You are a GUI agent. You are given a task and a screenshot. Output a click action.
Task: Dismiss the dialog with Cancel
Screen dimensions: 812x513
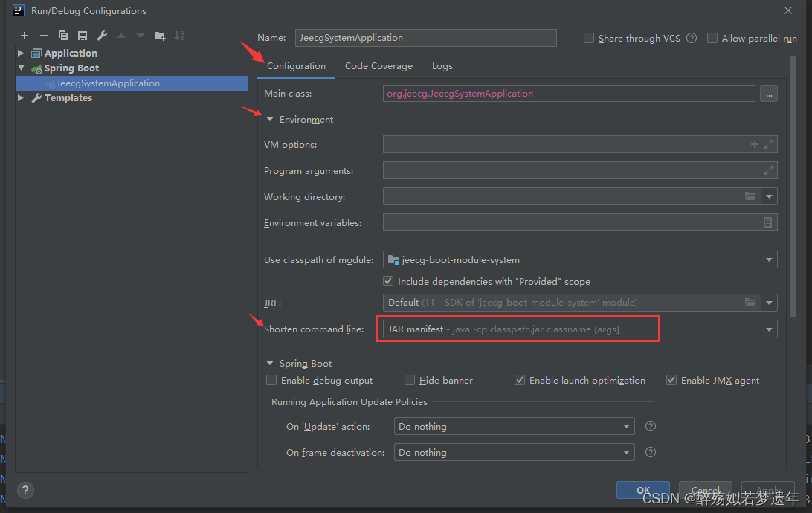[x=705, y=490]
